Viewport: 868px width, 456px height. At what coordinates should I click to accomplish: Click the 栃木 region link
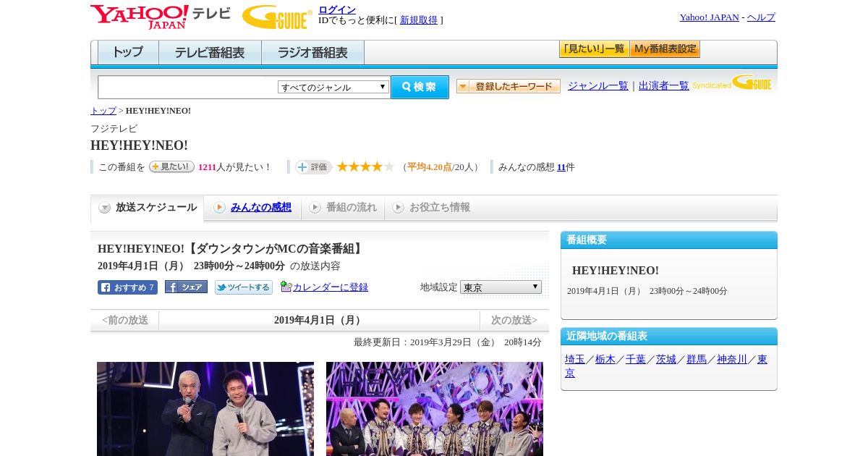pos(605,359)
